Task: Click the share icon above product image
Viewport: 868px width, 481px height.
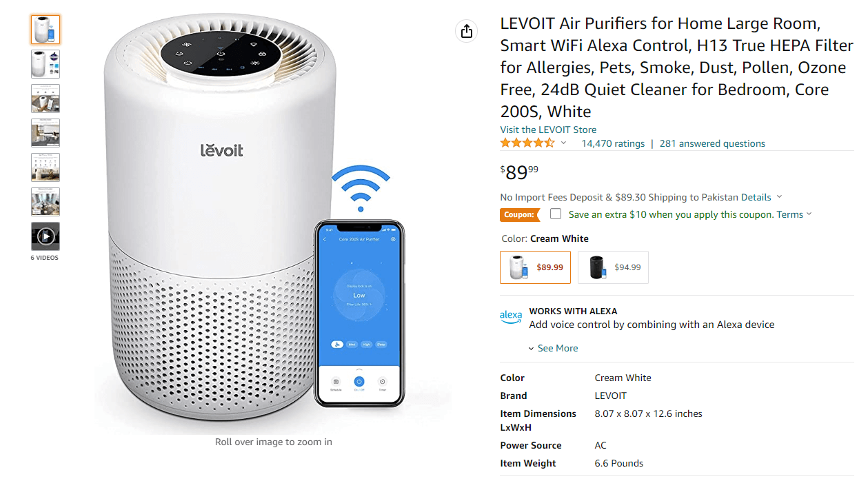Action: [x=467, y=31]
